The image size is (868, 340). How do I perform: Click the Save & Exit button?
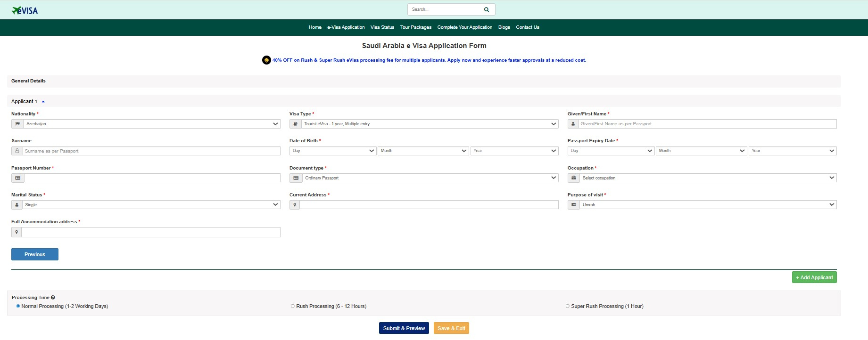451,328
